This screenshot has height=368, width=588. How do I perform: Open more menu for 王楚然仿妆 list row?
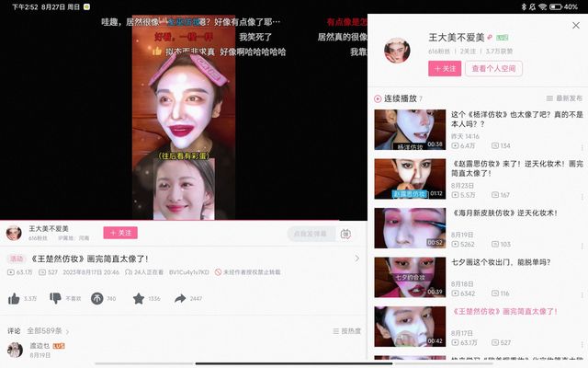tap(582, 344)
